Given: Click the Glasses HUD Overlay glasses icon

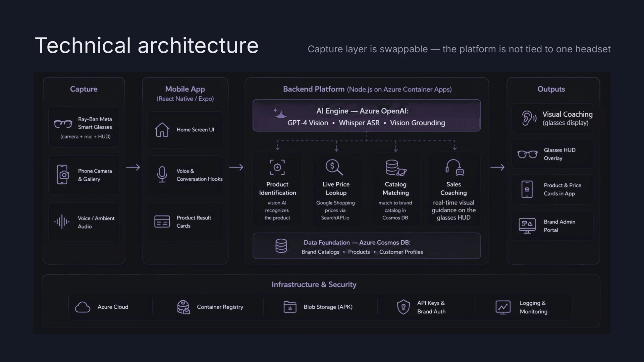Looking at the screenshot, I should (x=527, y=154).
